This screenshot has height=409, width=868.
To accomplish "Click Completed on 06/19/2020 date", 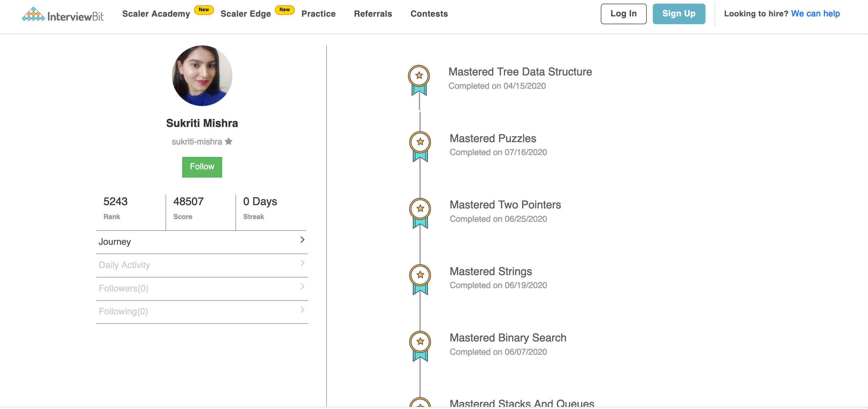I will tap(498, 286).
